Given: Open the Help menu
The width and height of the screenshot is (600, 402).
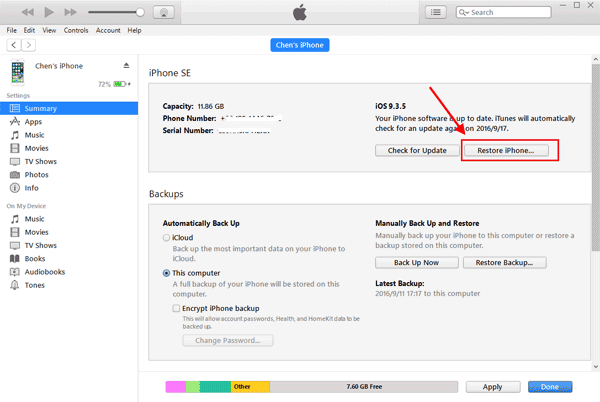Looking at the screenshot, I should click(134, 30).
